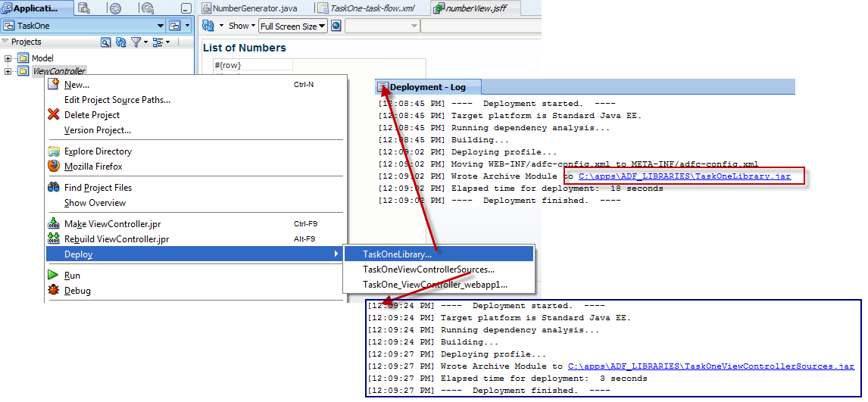The height and width of the screenshot is (402, 868).
Task: Click the search files icon in Projects panel
Action: click(106, 42)
